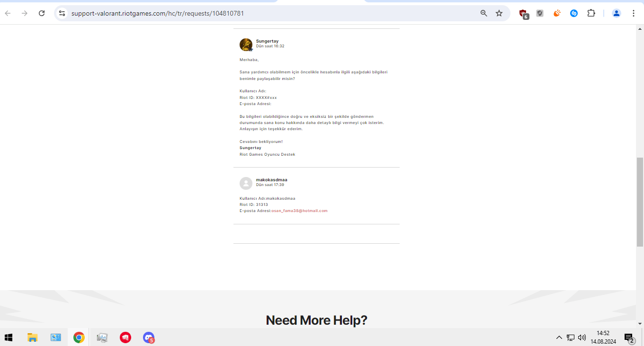
Task: Open the volume speaker tray icon
Action: pos(582,337)
